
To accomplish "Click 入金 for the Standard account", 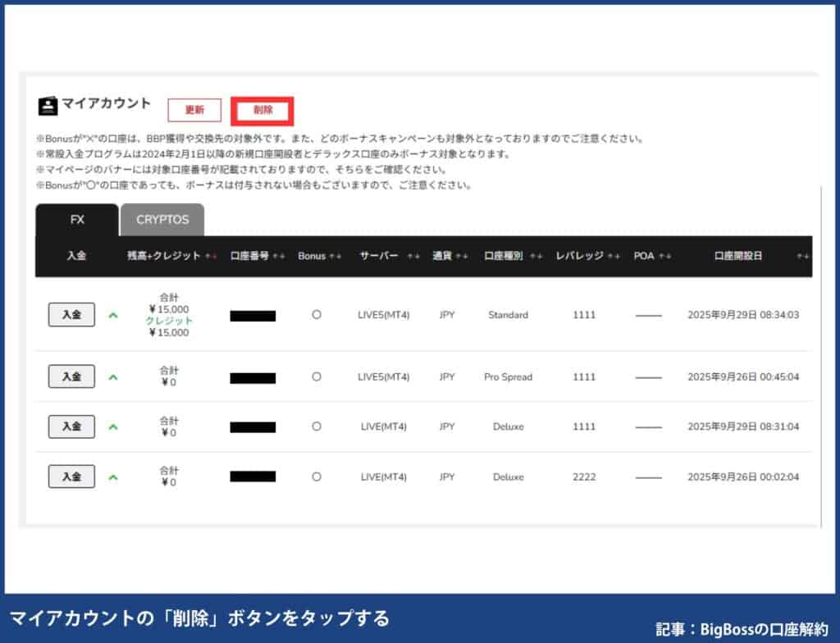I will point(71,314).
